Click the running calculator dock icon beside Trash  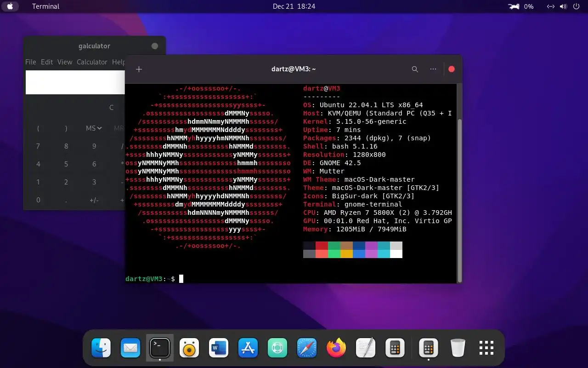tap(429, 348)
